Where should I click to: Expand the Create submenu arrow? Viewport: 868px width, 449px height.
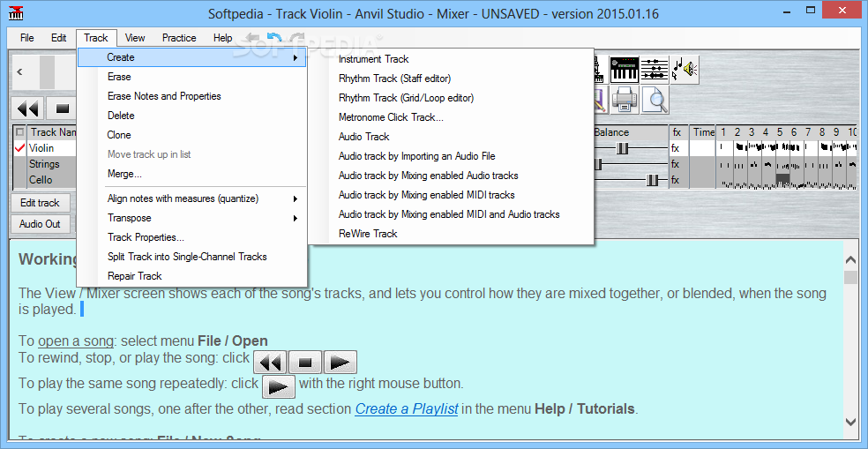(x=296, y=57)
